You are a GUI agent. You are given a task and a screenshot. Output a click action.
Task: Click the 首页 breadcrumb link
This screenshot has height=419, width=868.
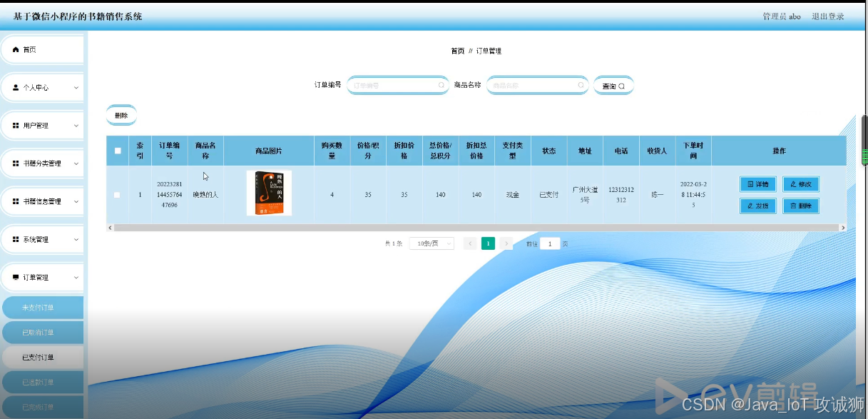pos(457,51)
